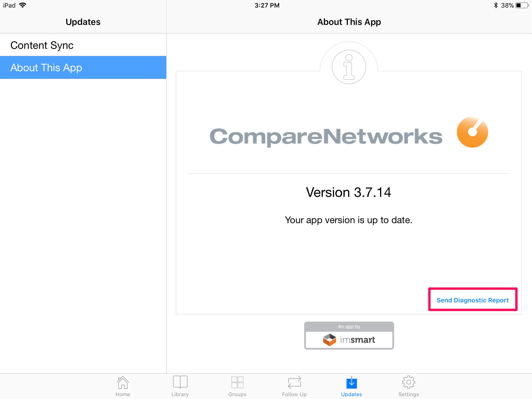Tap the Updates download icon
The width and height of the screenshot is (532, 399).
[x=351, y=382]
